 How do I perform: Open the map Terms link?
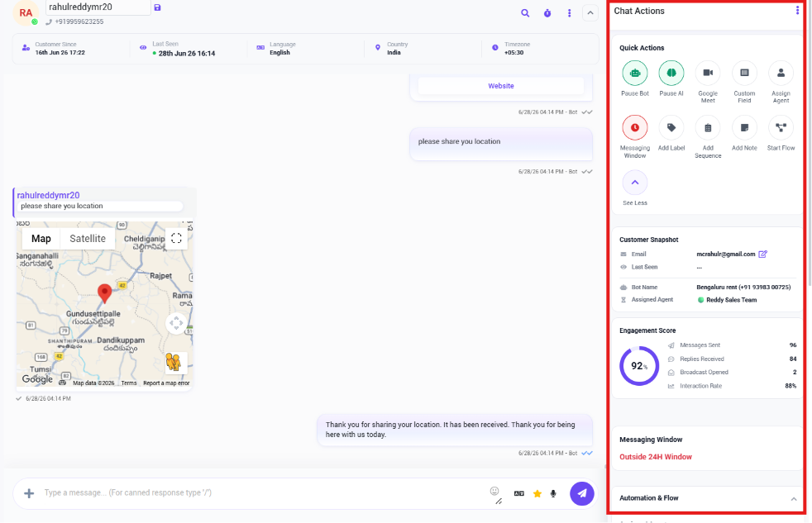click(128, 383)
